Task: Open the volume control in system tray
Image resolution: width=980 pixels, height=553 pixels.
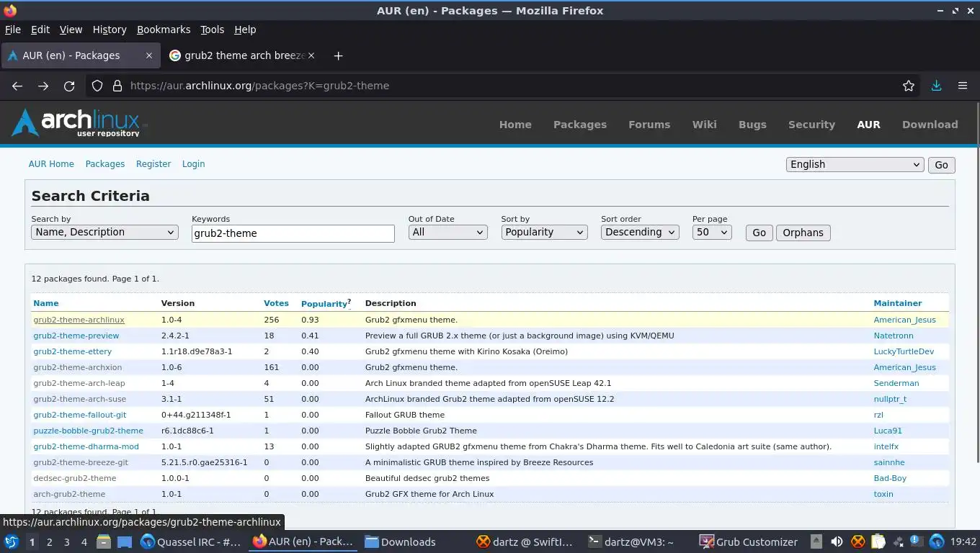Action: click(837, 542)
